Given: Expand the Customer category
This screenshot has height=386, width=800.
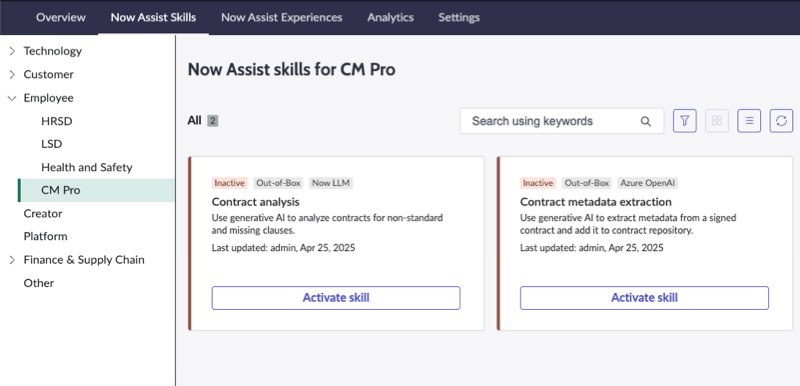Looking at the screenshot, I should [x=13, y=74].
